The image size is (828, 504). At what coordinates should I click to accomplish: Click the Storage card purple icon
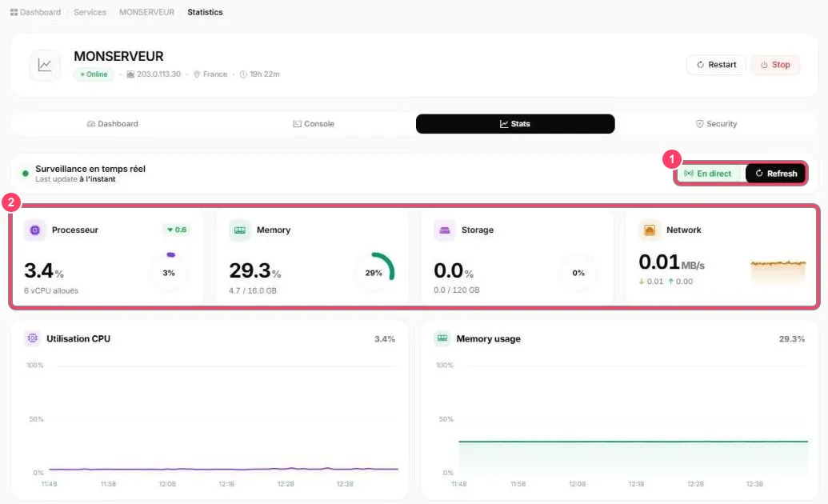coord(445,230)
